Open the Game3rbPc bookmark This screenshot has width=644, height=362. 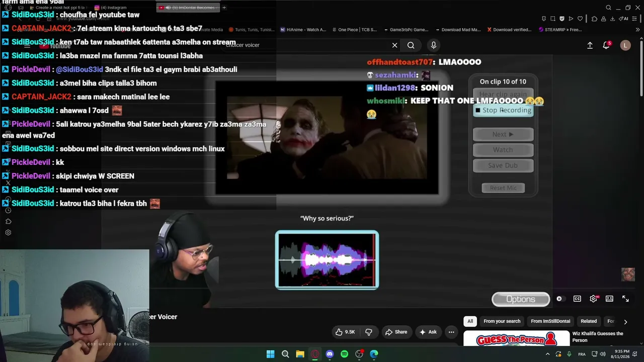[x=406, y=30]
